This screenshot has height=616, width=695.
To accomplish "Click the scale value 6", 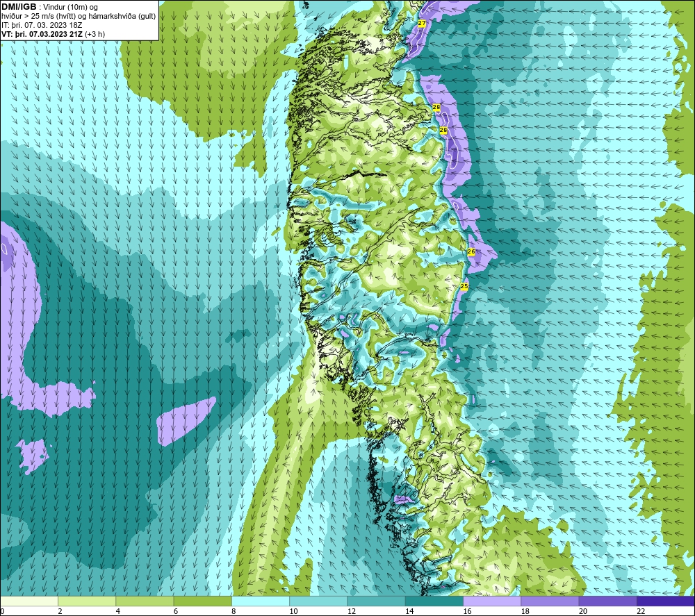I will tap(176, 612).
